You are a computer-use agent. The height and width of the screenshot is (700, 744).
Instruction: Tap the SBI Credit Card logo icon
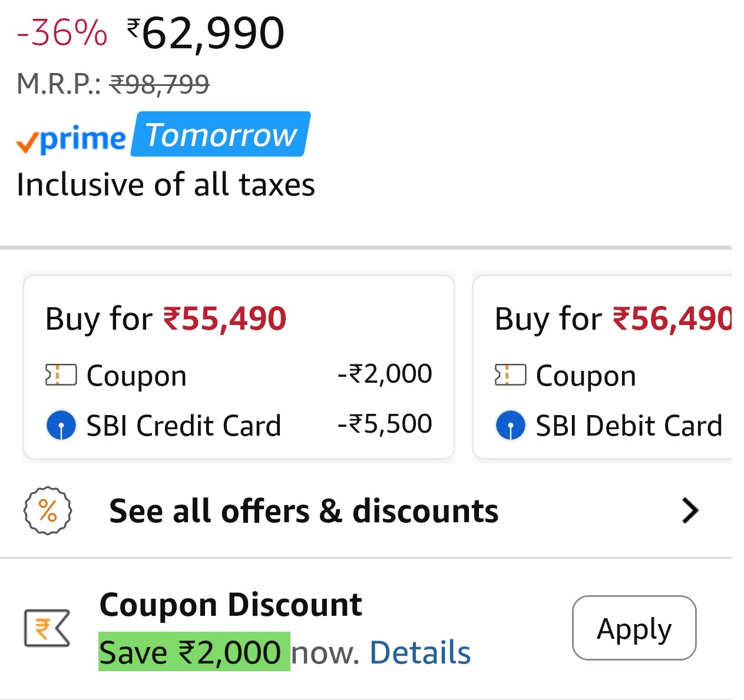(61, 426)
